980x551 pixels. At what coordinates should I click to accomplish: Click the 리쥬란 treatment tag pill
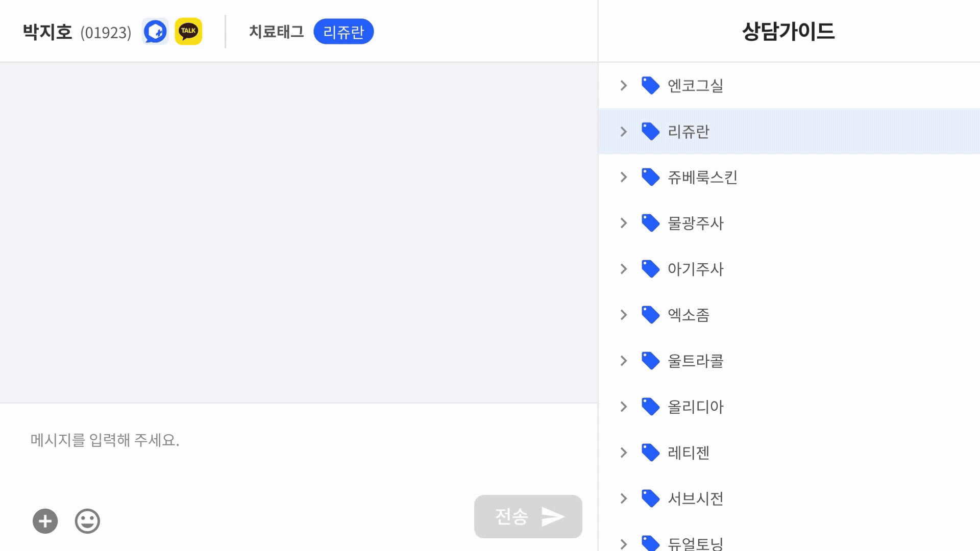point(344,31)
